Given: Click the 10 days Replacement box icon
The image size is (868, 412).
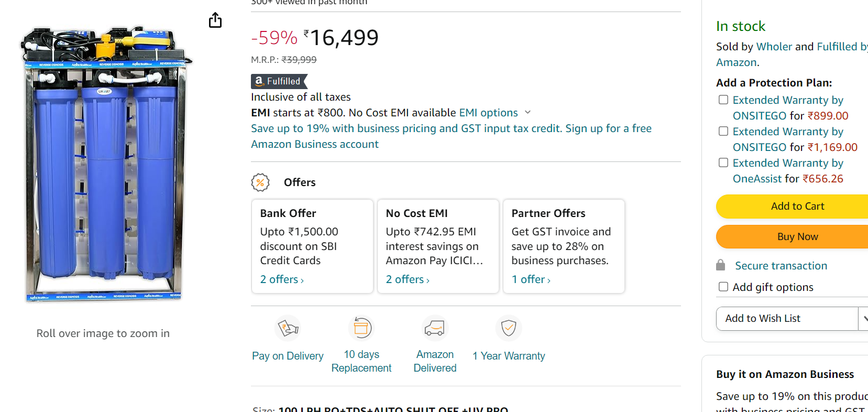Looking at the screenshot, I should [x=361, y=328].
